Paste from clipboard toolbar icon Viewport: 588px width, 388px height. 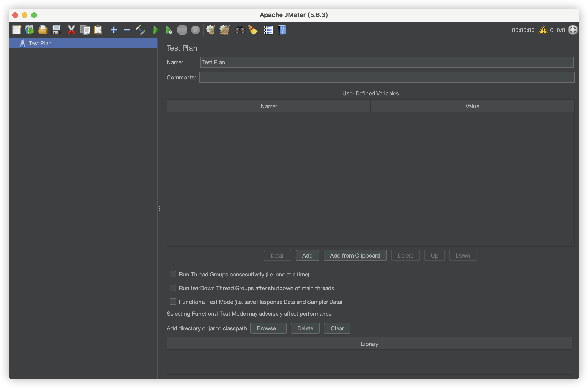[x=98, y=30]
